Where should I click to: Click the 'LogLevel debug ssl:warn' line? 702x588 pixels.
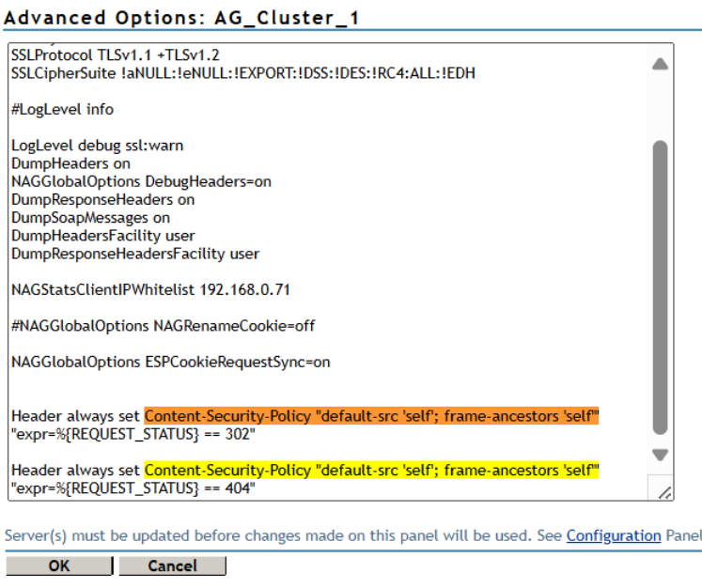(97, 146)
